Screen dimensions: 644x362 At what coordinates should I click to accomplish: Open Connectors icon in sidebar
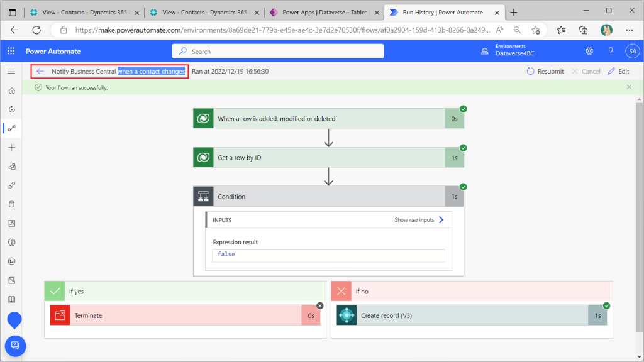pos(11,185)
